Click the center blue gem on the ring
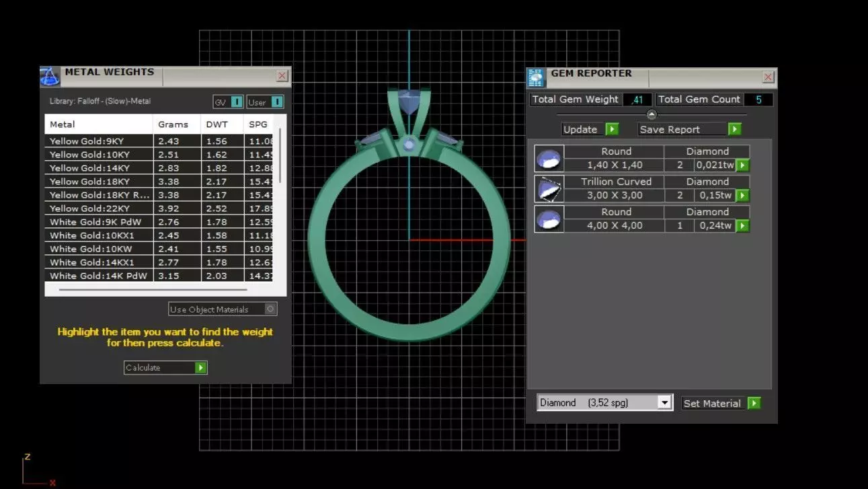The height and width of the screenshot is (489, 868). [x=409, y=102]
